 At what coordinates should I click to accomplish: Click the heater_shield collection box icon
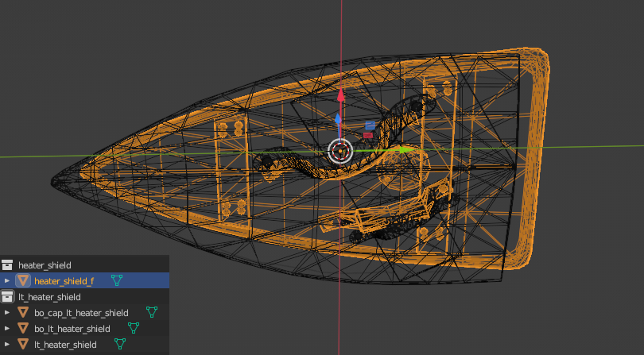coord(7,264)
